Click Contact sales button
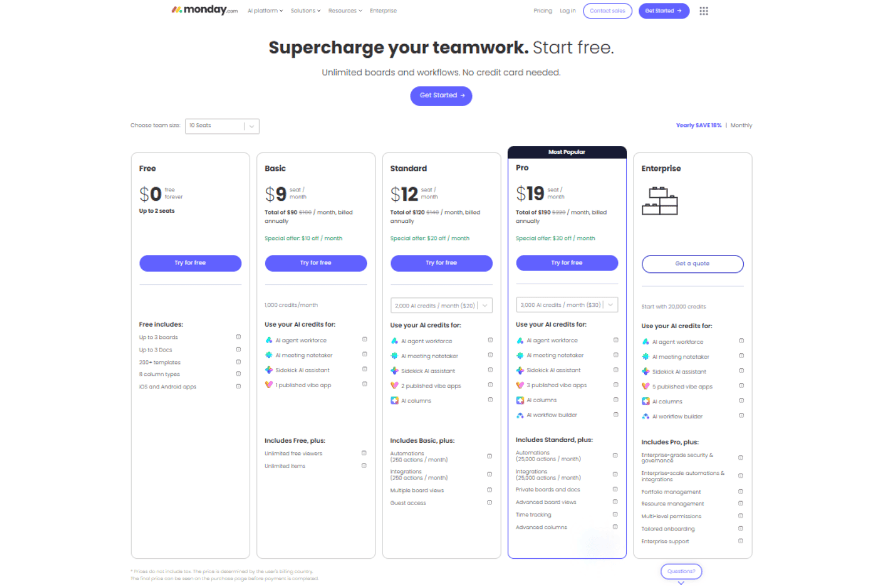882x588 pixels. click(x=607, y=11)
